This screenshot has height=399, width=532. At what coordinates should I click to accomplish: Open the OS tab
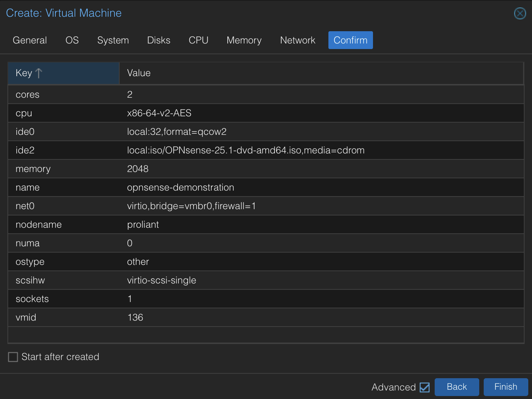(72, 40)
